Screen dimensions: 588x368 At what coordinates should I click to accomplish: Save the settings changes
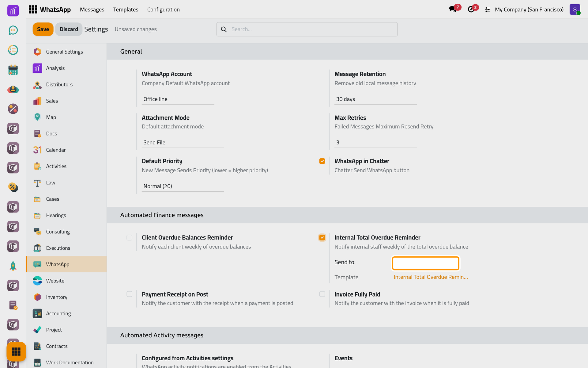43,29
